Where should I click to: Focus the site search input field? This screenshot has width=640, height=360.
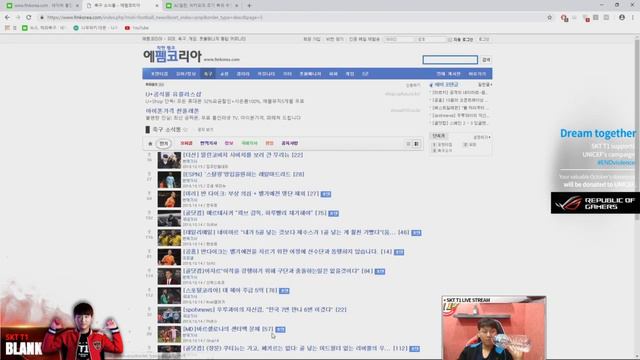[x=450, y=60]
